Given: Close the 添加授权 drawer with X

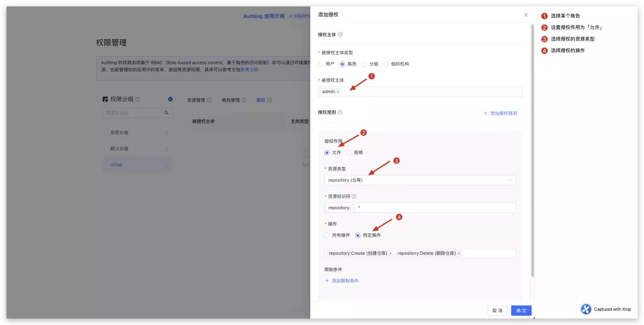Looking at the screenshot, I should pos(525,14).
